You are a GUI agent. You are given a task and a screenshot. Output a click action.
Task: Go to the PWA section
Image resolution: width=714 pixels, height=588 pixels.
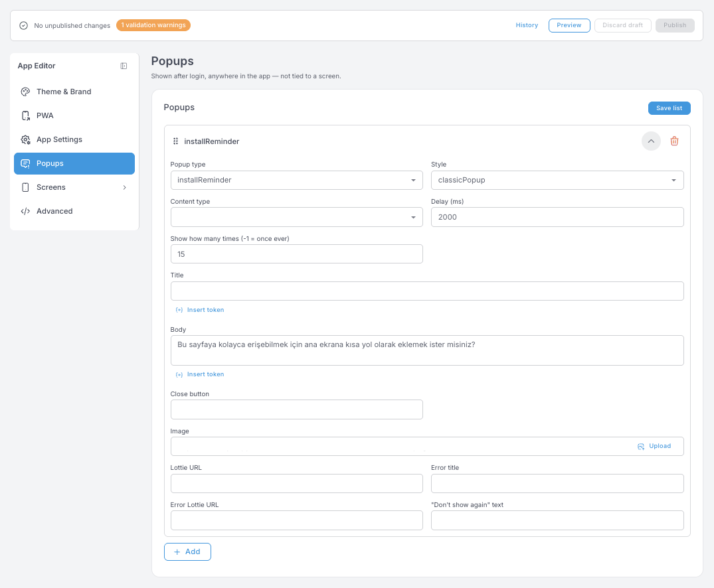[74, 115]
